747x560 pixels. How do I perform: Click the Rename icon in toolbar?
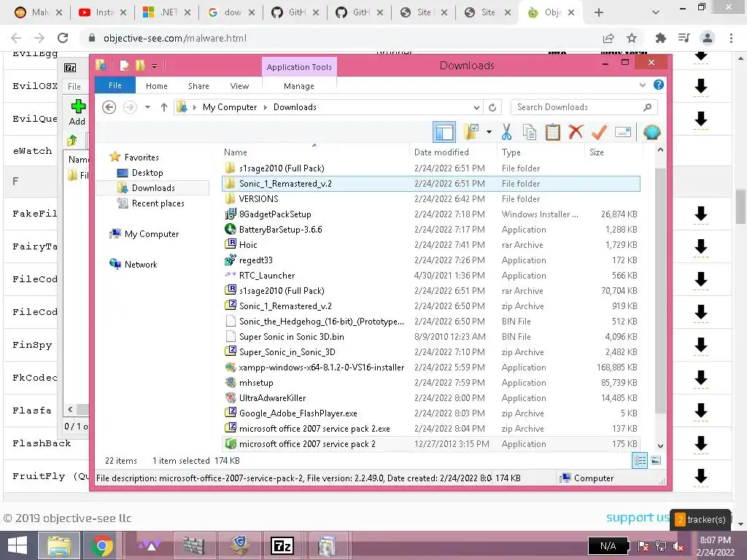(x=623, y=132)
